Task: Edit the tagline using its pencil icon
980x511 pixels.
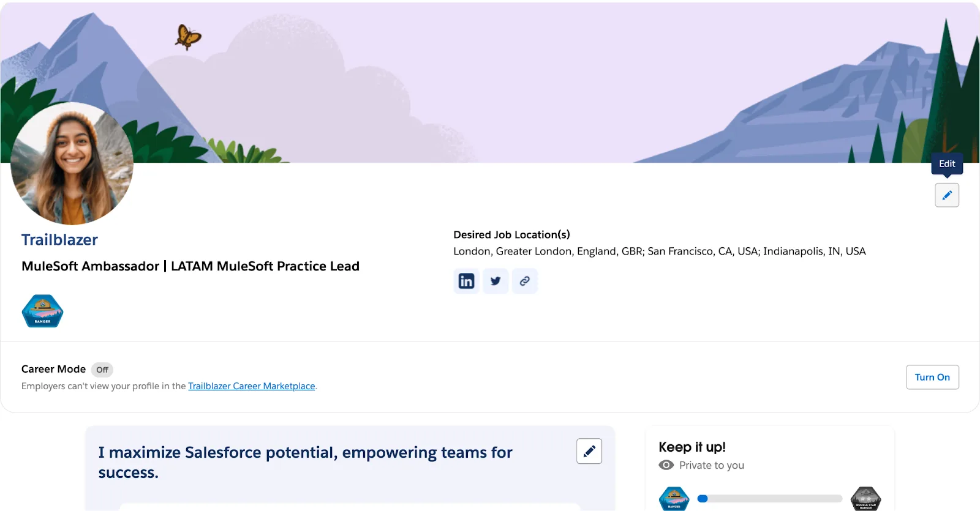Action: click(589, 451)
